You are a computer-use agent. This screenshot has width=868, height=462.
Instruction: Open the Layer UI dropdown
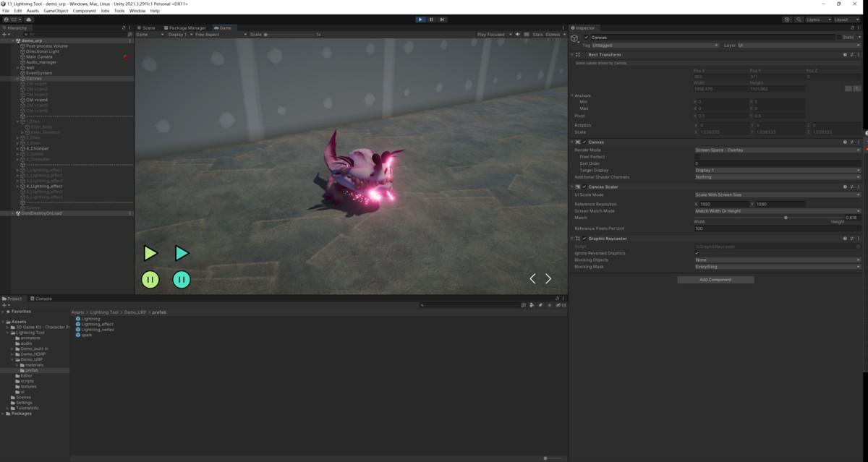pyautogui.click(x=799, y=45)
